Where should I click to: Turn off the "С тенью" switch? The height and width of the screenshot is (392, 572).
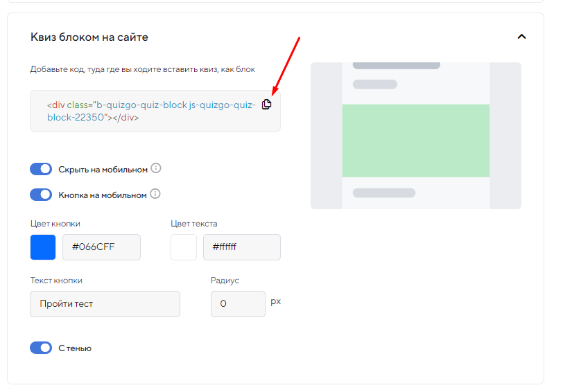point(41,348)
